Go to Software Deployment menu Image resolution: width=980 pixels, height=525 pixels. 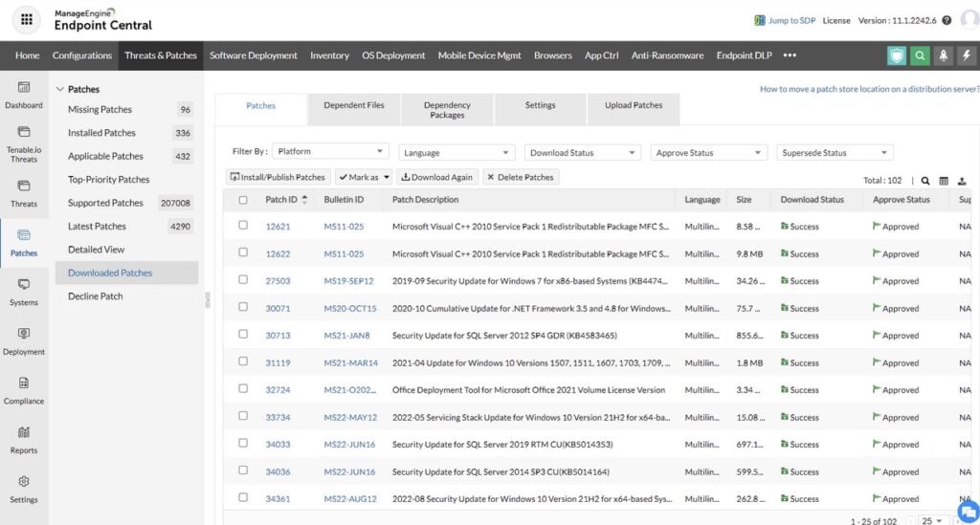click(253, 55)
